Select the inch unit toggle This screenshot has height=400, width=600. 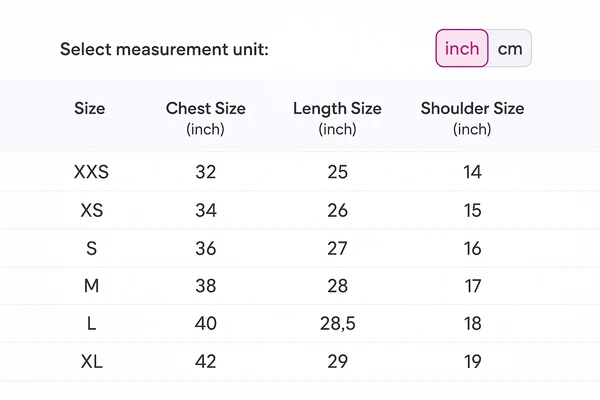click(462, 48)
